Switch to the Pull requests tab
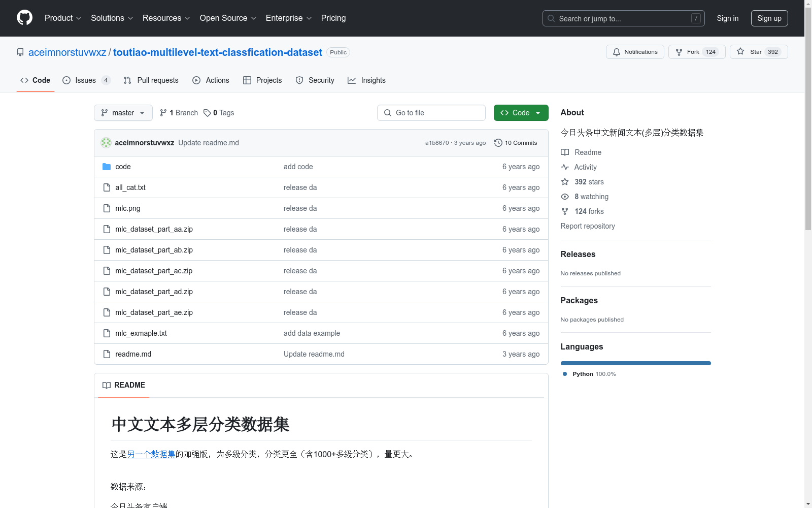Screen dimensions: 812x508 pos(151,80)
